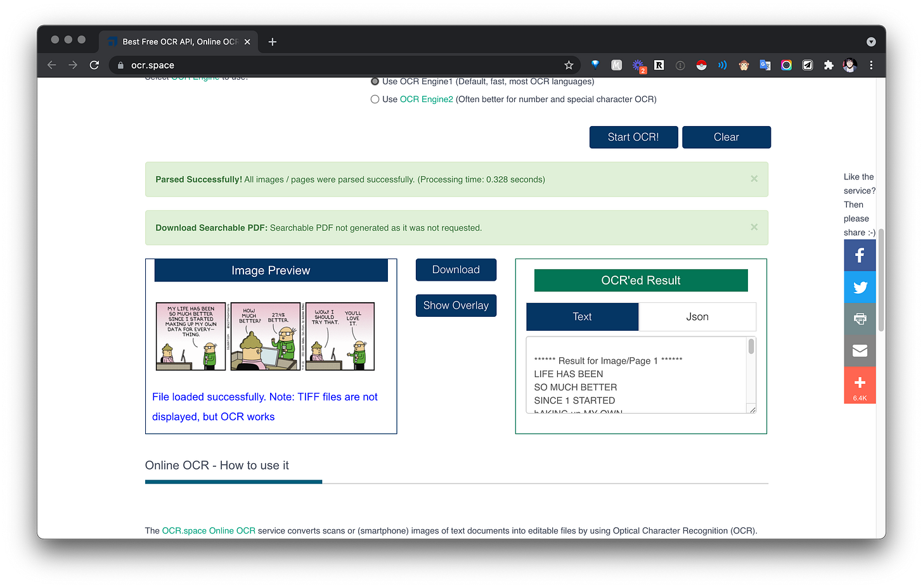The image size is (923, 588).
Task: Switch to the Json result tab
Action: click(697, 317)
